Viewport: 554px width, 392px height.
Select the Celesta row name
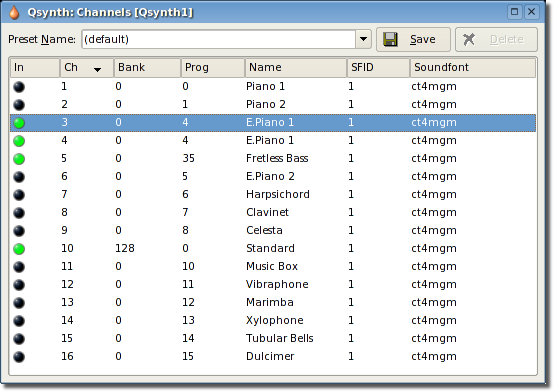click(x=264, y=231)
